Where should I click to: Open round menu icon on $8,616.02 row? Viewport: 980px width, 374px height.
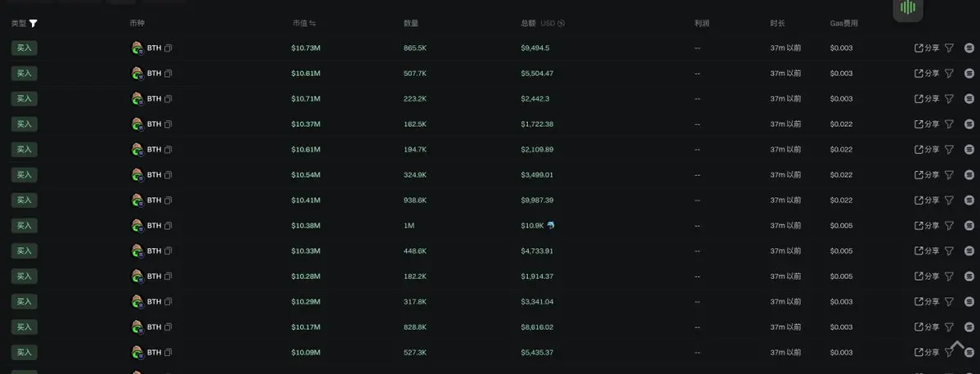[x=969, y=327]
